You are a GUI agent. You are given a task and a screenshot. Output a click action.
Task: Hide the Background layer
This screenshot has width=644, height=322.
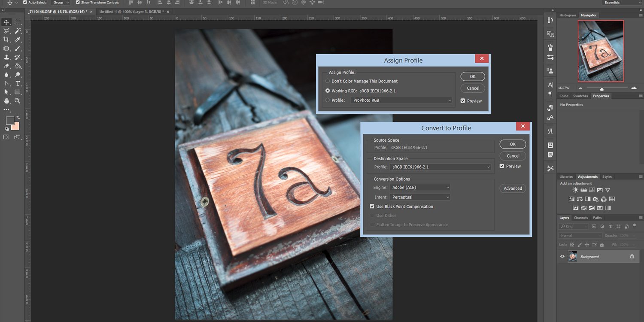[x=562, y=257]
